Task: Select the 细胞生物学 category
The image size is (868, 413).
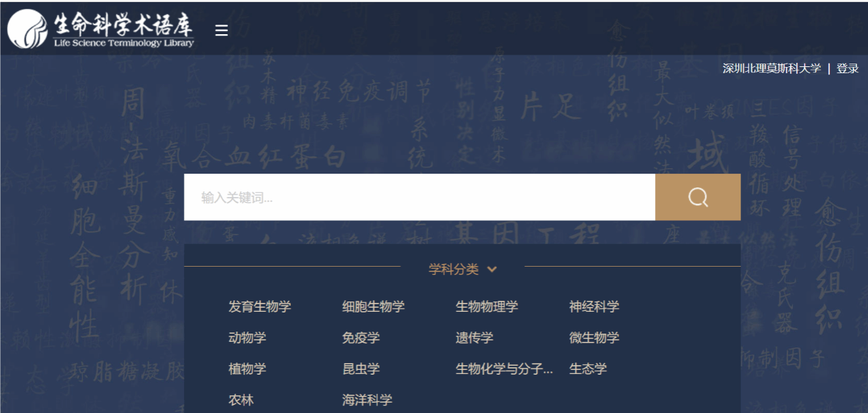Action: pyautogui.click(x=373, y=307)
